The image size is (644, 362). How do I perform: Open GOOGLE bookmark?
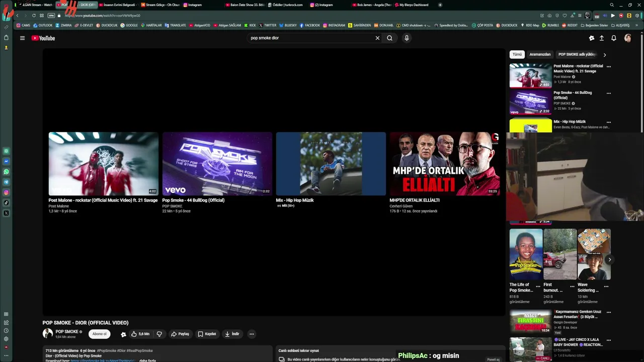pyautogui.click(x=129, y=25)
